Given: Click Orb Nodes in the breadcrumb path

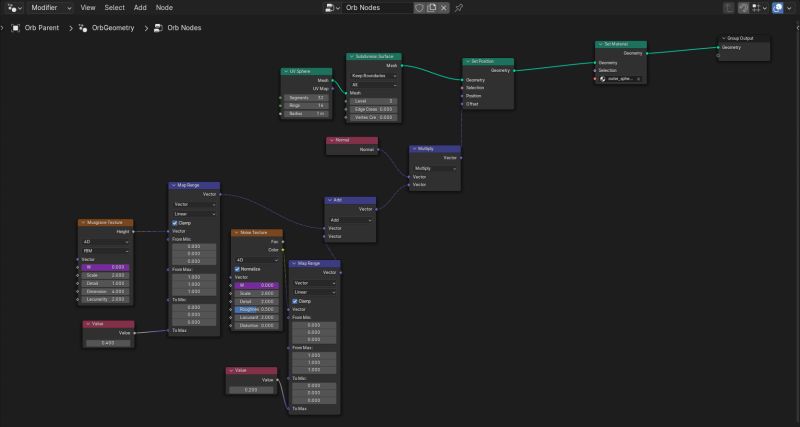Looking at the screenshot, I should click(x=184, y=28).
